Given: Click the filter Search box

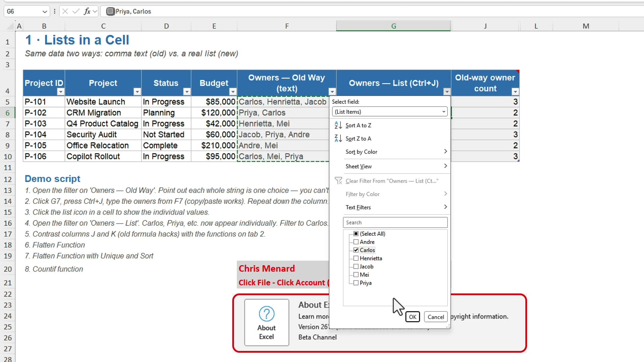Looking at the screenshot, I should [395, 223].
